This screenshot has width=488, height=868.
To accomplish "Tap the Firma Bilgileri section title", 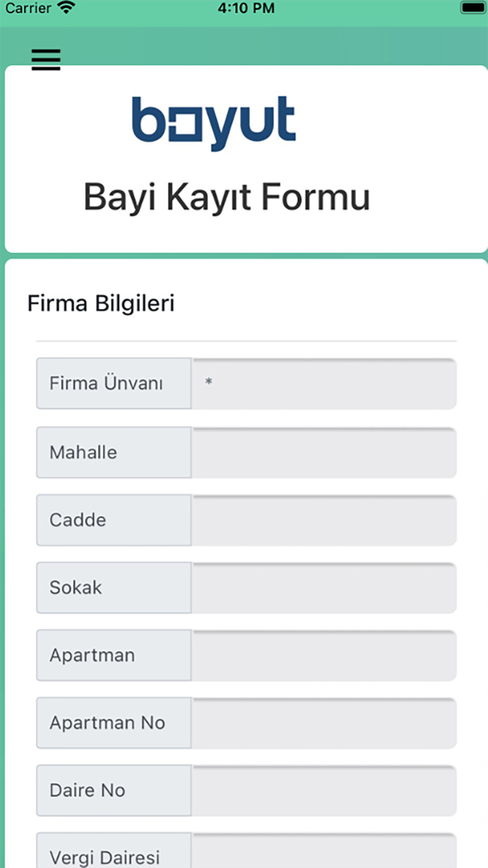I will coord(101,303).
